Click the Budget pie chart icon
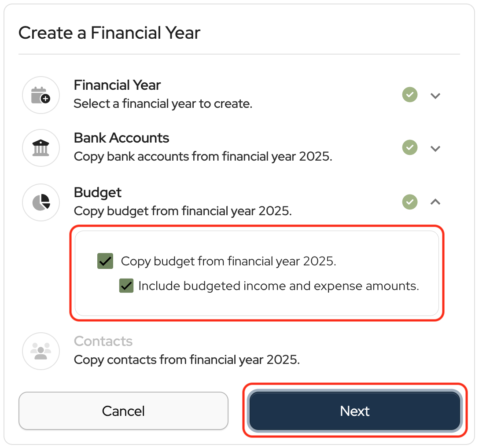Viewport: 479px width, 448px height. pos(41,202)
